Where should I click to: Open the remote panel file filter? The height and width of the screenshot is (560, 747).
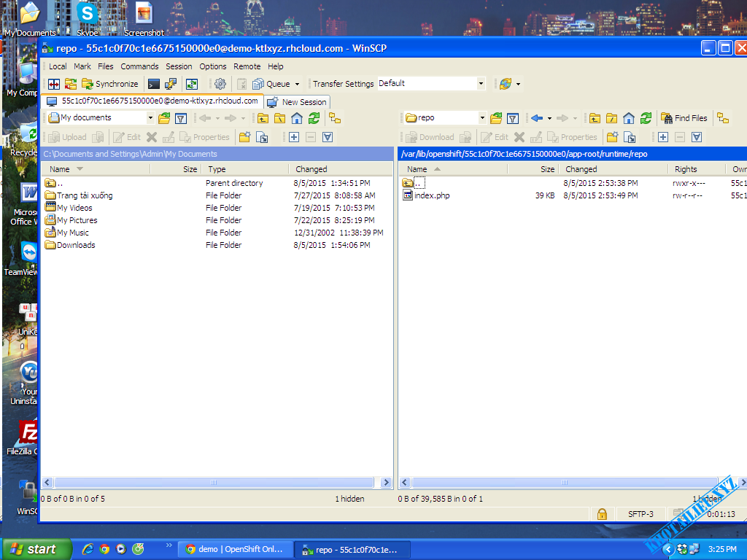[513, 118]
